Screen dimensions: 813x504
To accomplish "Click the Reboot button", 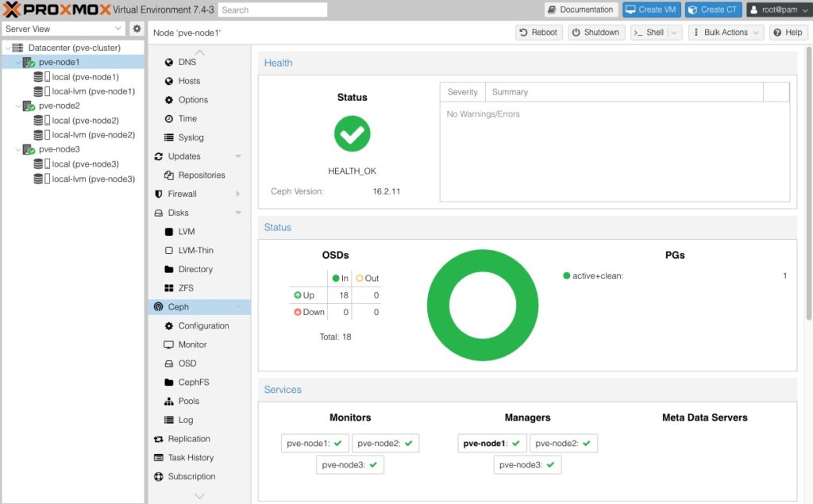I will click(x=539, y=33).
